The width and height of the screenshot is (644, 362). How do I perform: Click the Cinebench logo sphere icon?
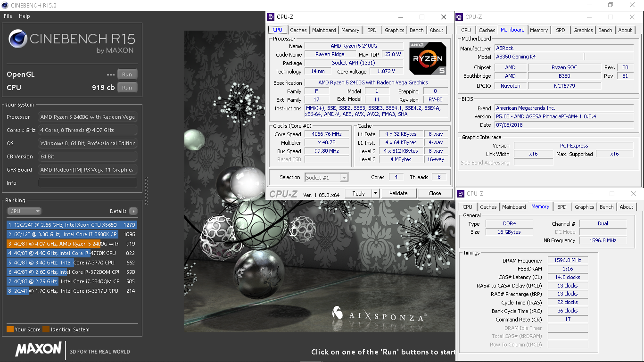pyautogui.click(x=17, y=39)
